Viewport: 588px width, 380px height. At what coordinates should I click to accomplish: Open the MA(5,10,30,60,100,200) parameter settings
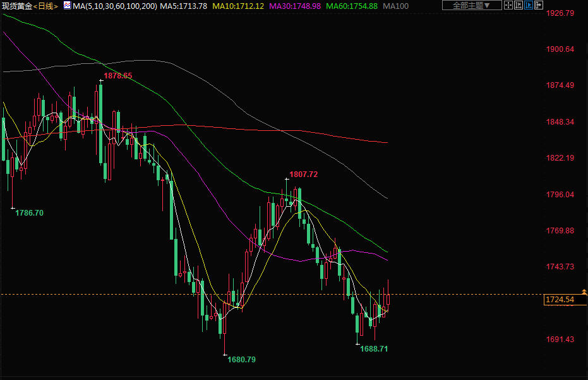pos(114,6)
